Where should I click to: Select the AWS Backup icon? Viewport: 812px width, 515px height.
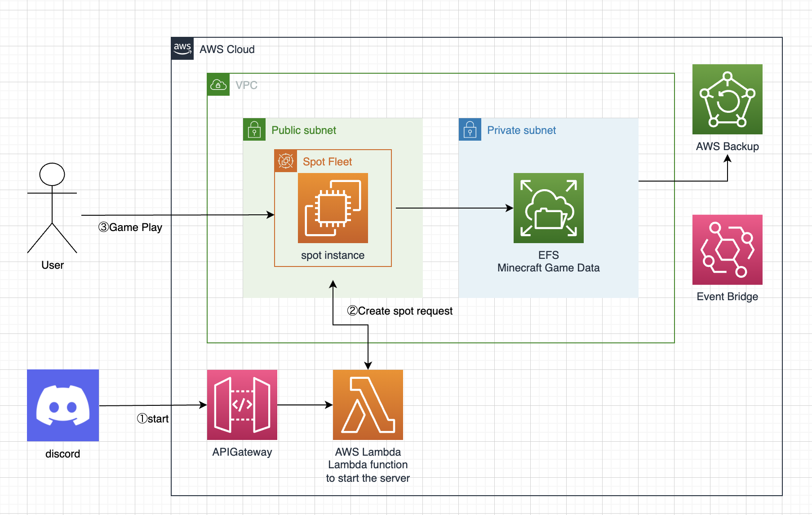pyautogui.click(x=727, y=99)
